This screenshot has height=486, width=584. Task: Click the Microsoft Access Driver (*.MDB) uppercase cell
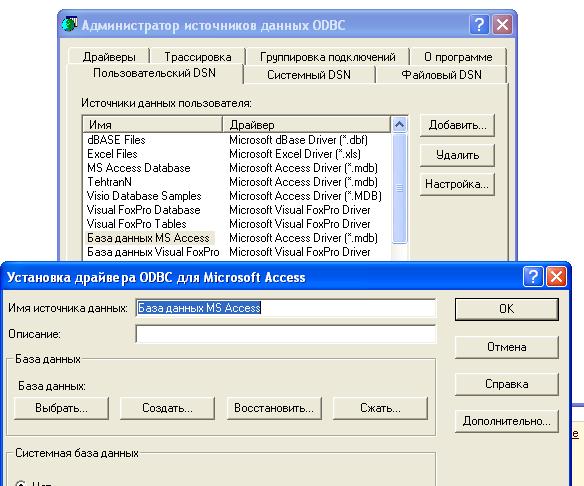(x=305, y=196)
